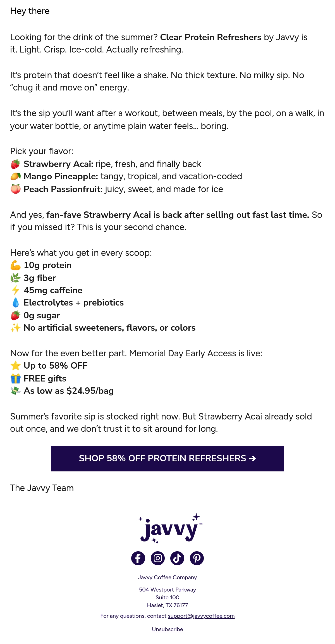Click the Javvy Coffee Company footer text
335x644 pixels.
point(167,577)
